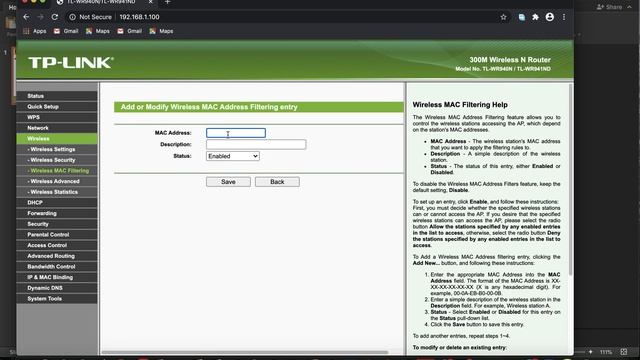Open the Access Control menu item
This screenshot has height=360, width=640.
tap(57, 245)
